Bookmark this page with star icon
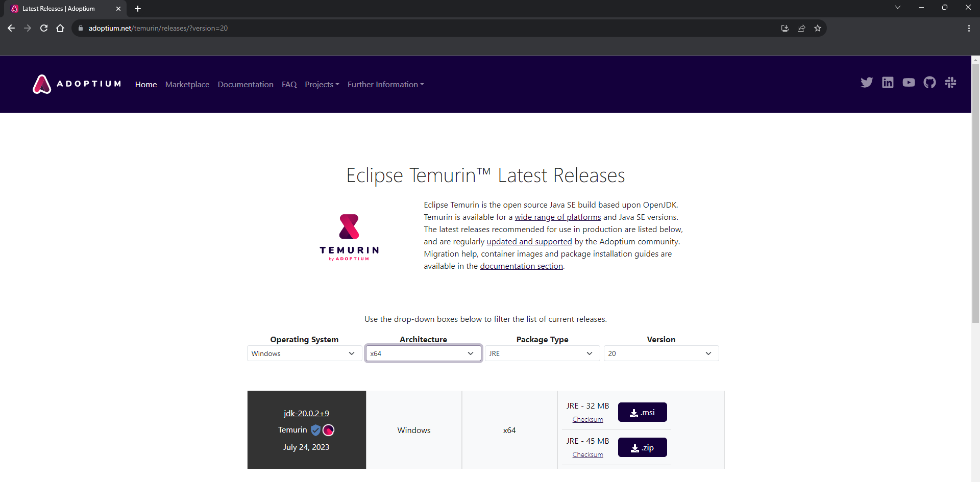 pyautogui.click(x=818, y=28)
